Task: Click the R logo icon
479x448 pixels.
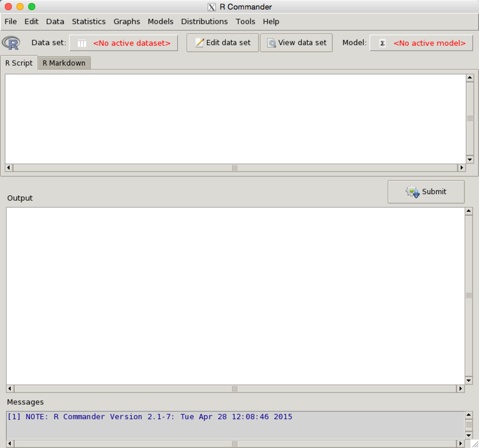Action: pos(11,43)
